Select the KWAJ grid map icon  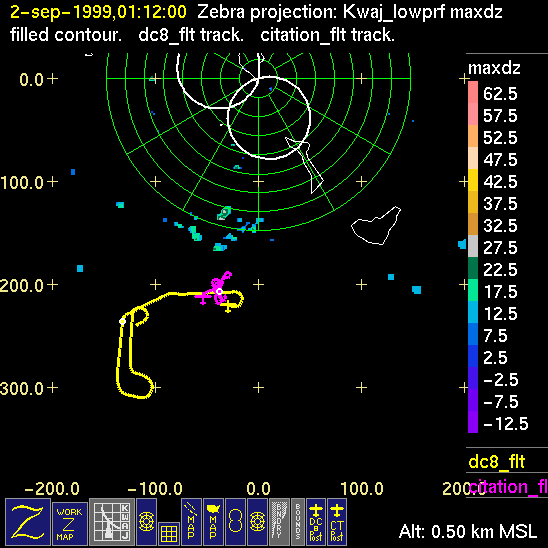[112, 522]
